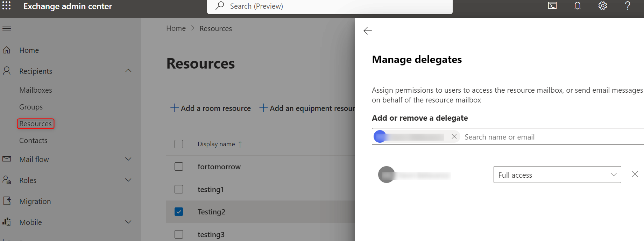This screenshot has height=241, width=644.
Task: Open the fortomorrow resource row
Action: [219, 167]
